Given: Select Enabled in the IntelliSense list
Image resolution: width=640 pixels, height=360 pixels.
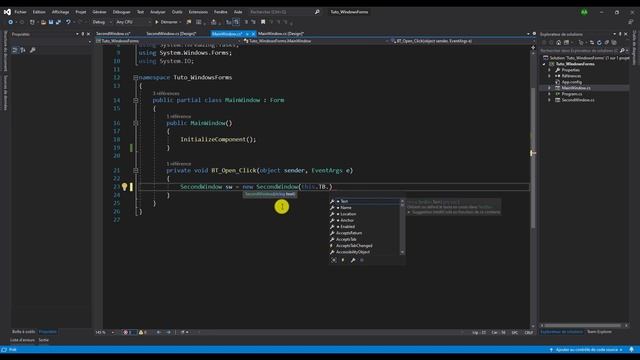Looking at the screenshot, I should click(364, 227).
